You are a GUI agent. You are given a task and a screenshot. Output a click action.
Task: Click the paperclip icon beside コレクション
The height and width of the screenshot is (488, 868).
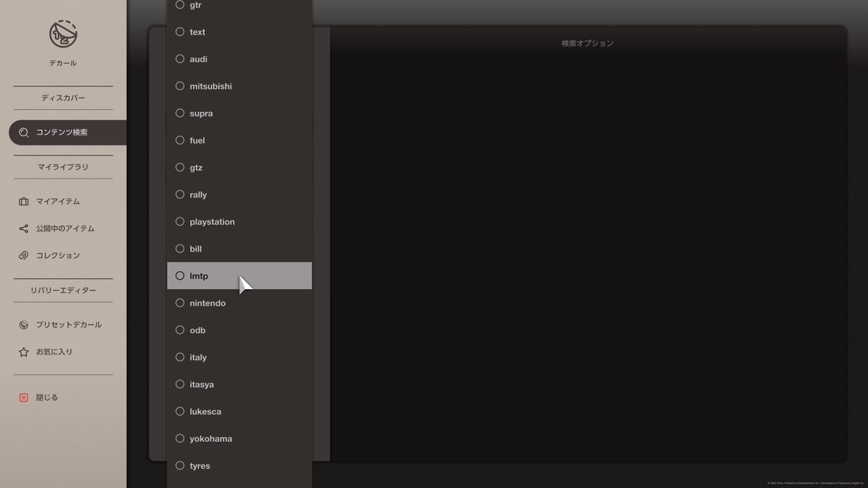tap(24, 255)
